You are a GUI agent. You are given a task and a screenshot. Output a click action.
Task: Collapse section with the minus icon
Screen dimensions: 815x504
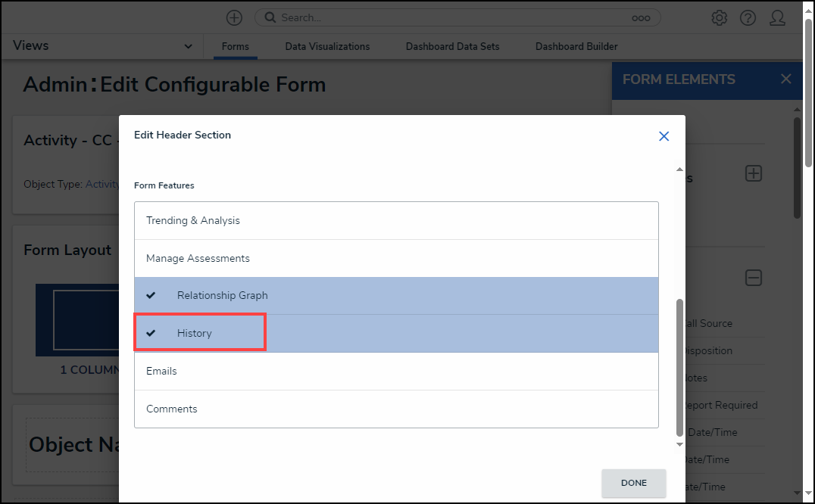pos(753,278)
